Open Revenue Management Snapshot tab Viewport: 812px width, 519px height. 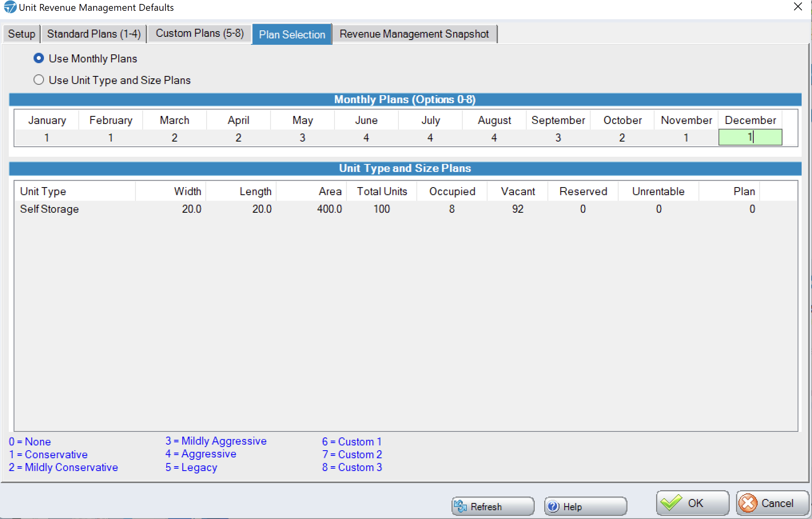[414, 34]
